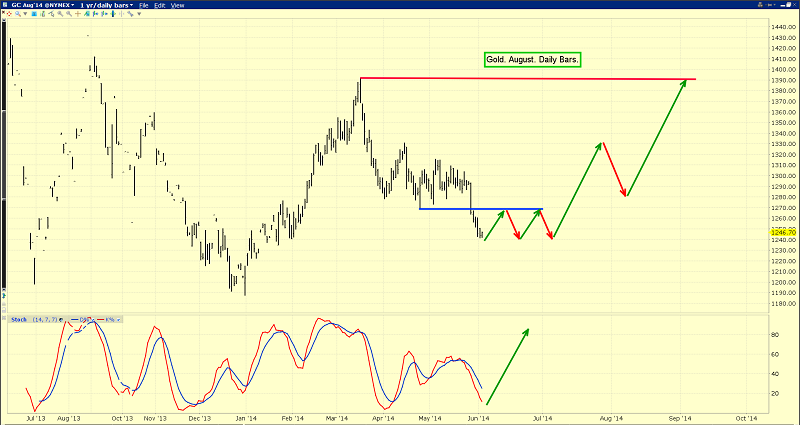Open the Edit menu
The image size is (800, 425).
coord(160,5)
